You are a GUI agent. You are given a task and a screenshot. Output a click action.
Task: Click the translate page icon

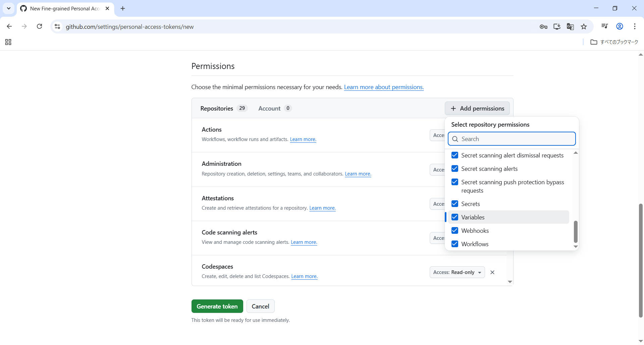[570, 26]
